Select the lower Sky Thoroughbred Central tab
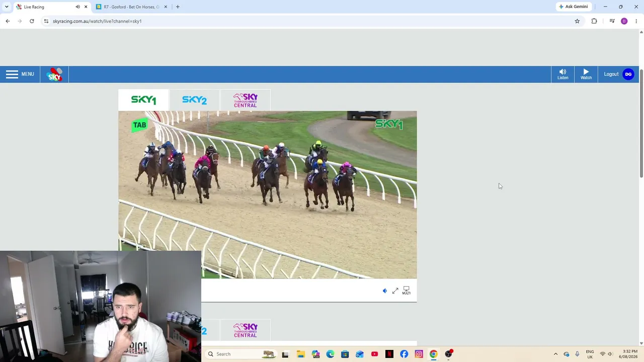Viewport: 644px width, 362px height. [x=245, y=330]
